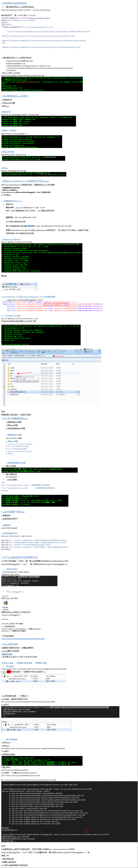The height and width of the screenshot is (868, 138).
Task: Select the AndroidManifest.xml row name
Action: pos(18,392)
